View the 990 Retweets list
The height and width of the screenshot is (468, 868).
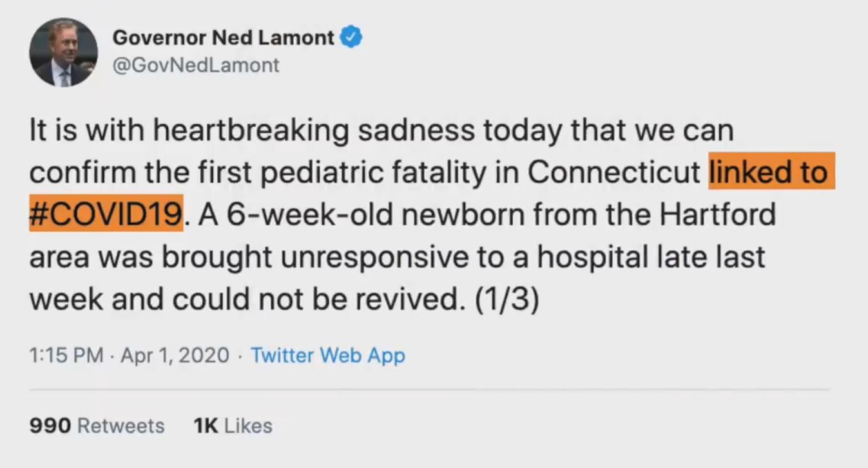coord(97,426)
